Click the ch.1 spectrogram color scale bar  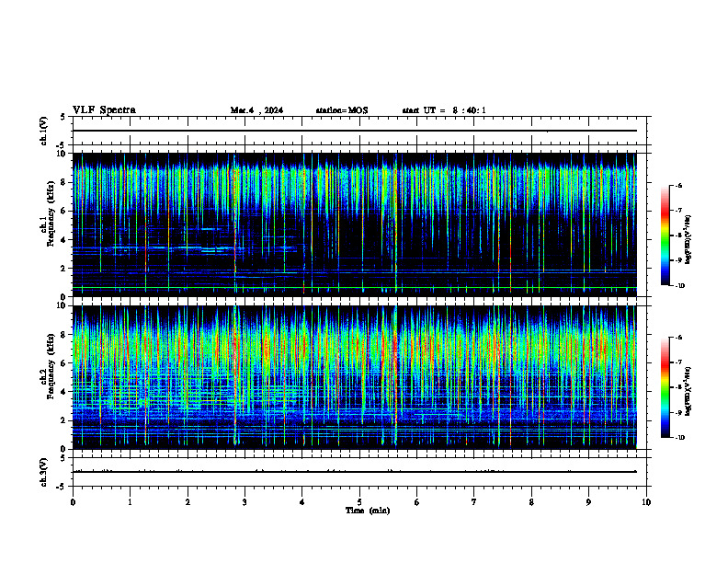pos(665,236)
